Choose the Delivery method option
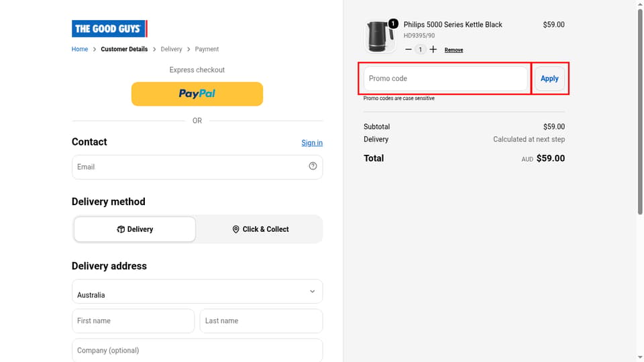 (x=135, y=229)
